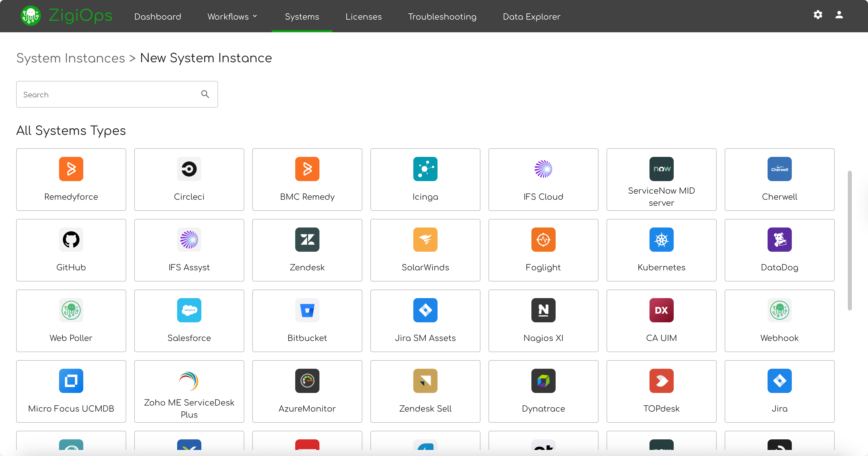
Task: Open the Troubleshooting tab
Action: [442, 16]
